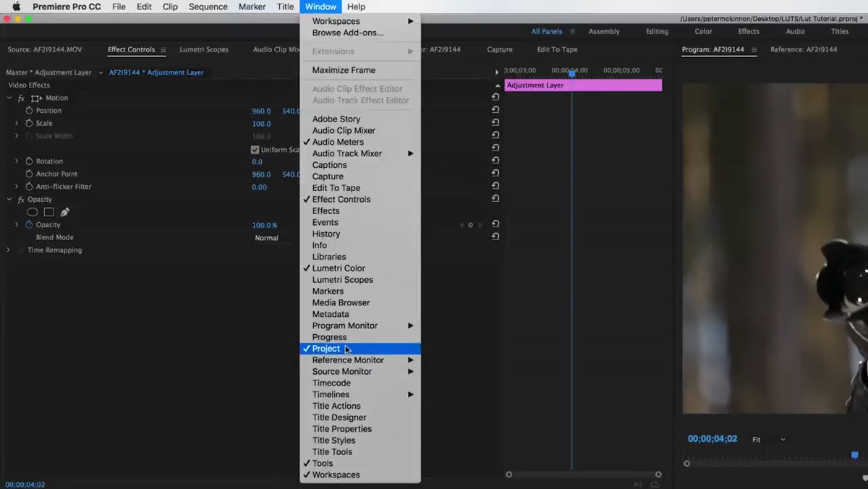Viewport: 868px width, 489px height.
Task: Create 4-point polygon opacity mask
Action: 48,212
